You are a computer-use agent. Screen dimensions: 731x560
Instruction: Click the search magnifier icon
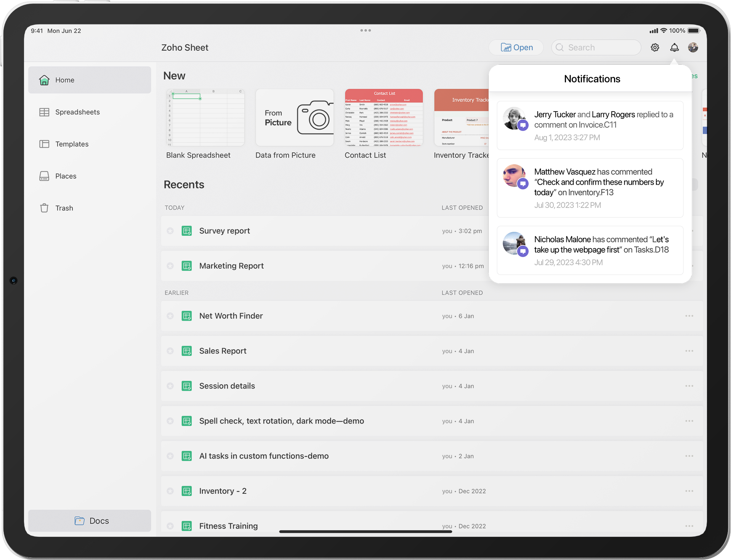[559, 48]
